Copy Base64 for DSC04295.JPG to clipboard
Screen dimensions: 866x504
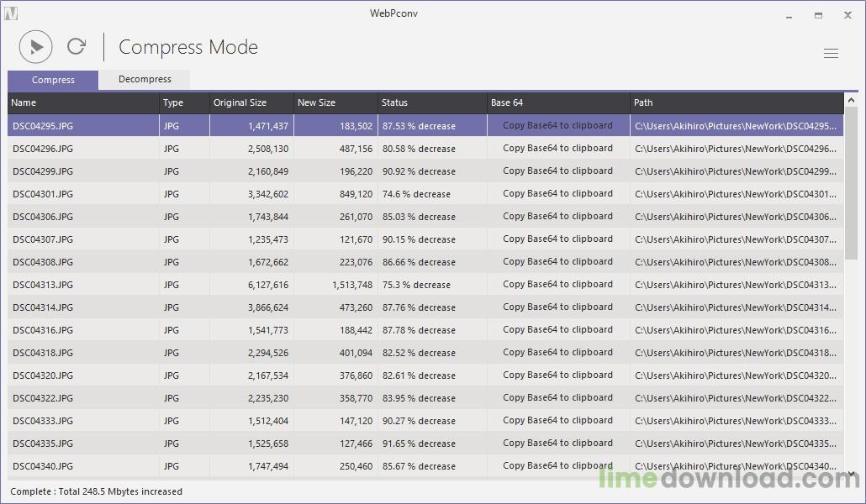coord(557,126)
